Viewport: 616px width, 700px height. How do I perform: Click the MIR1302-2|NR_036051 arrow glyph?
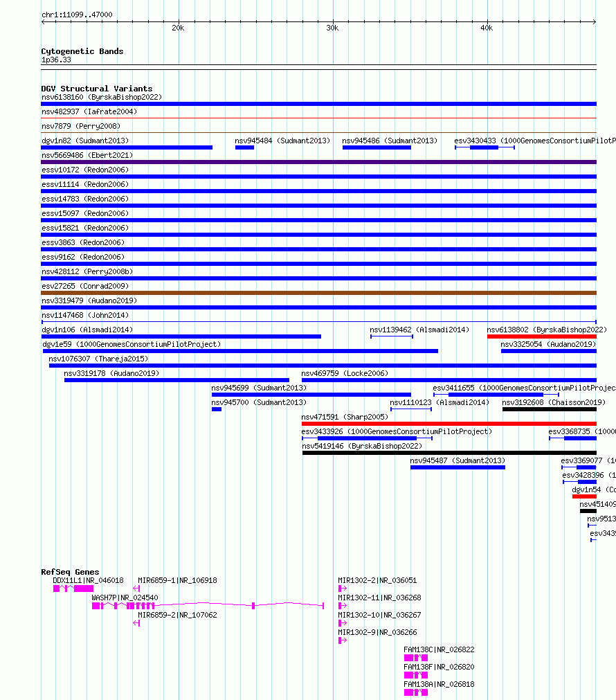(343, 589)
